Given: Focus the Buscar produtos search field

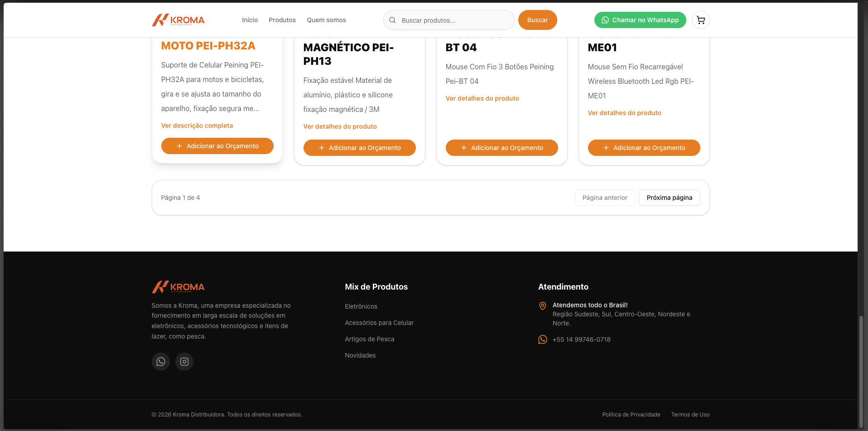Looking at the screenshot, I should (449, 20).
